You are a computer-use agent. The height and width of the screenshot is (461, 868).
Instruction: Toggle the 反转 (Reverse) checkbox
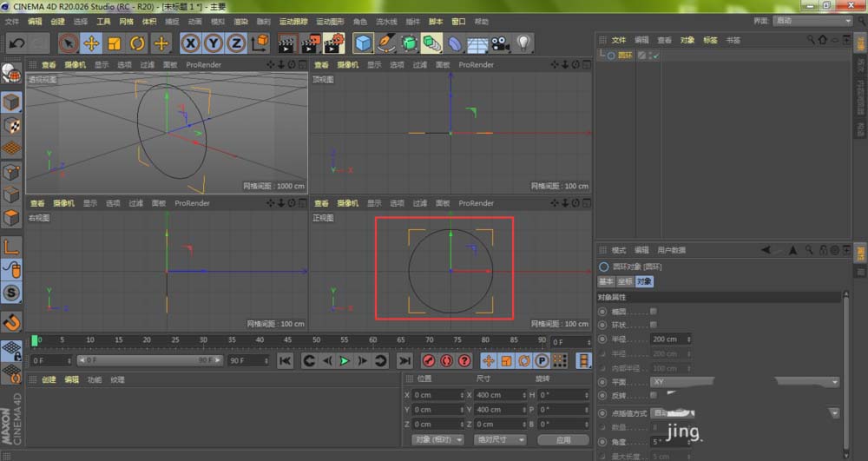coord(653,395)
